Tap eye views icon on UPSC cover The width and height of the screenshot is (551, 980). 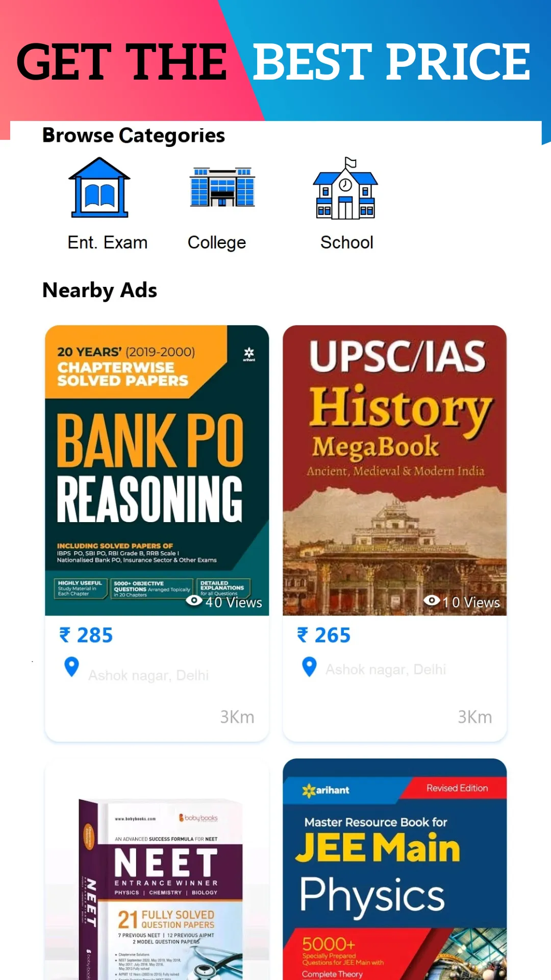(x=432, y=600)
